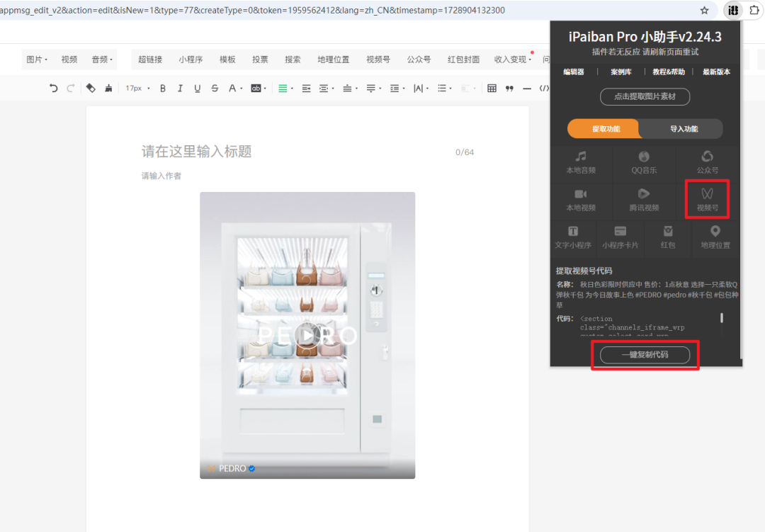Click the author name input field
This screenshot has height=532, width=765.
pyautogui.click(x=307, y=176)
